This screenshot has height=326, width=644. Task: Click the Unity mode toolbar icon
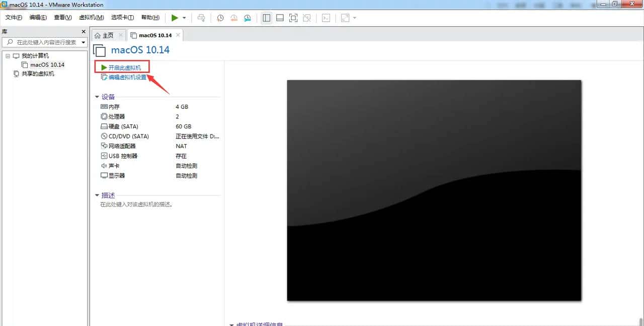[306, 18]
